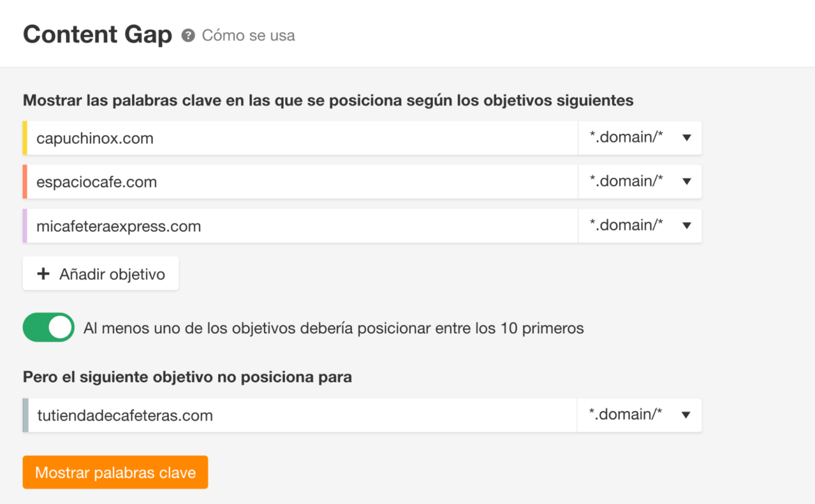Open the *.domain/* selector for micafeteraexpress.com
Viewport: 815px width, 504px height.
point(639,225)
